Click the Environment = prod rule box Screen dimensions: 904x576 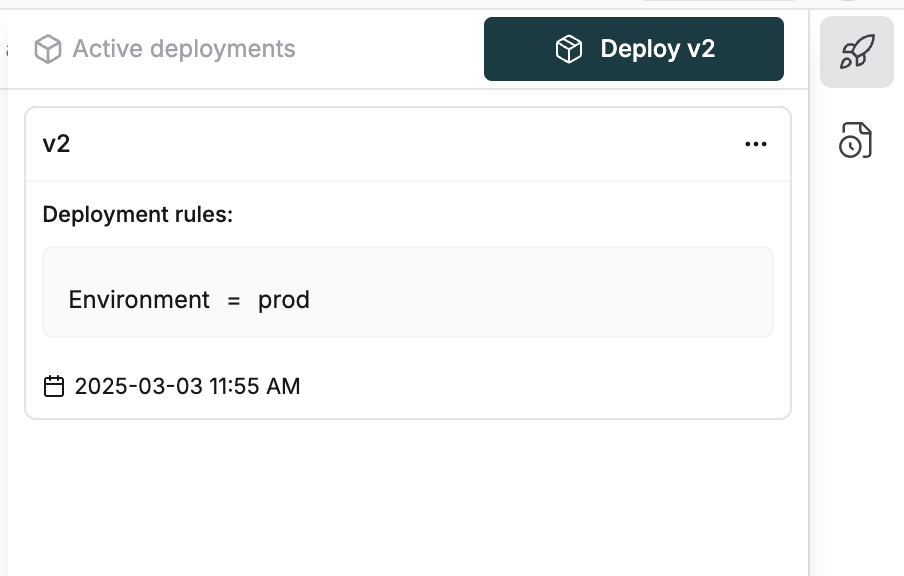tap(407, 290)
